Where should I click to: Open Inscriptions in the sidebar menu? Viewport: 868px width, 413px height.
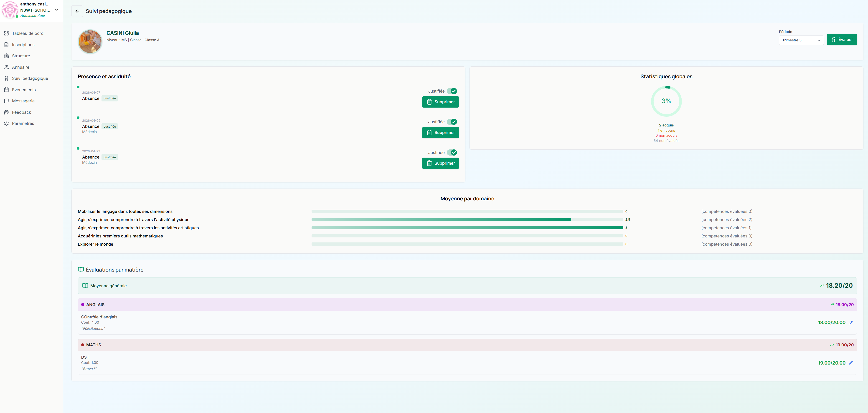point(23,45)
